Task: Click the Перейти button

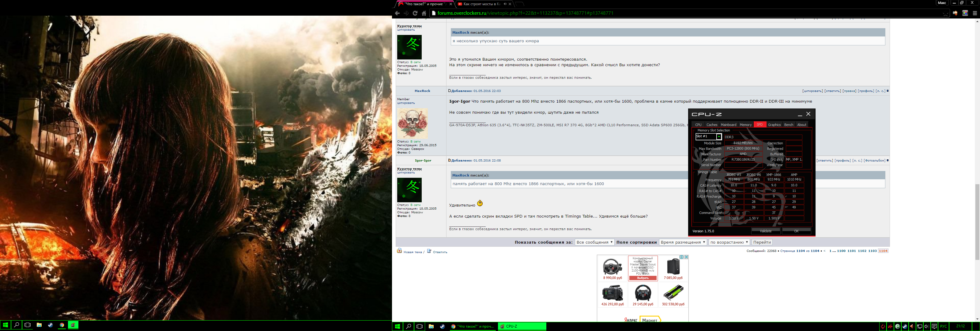Action: tap(762, 242)
